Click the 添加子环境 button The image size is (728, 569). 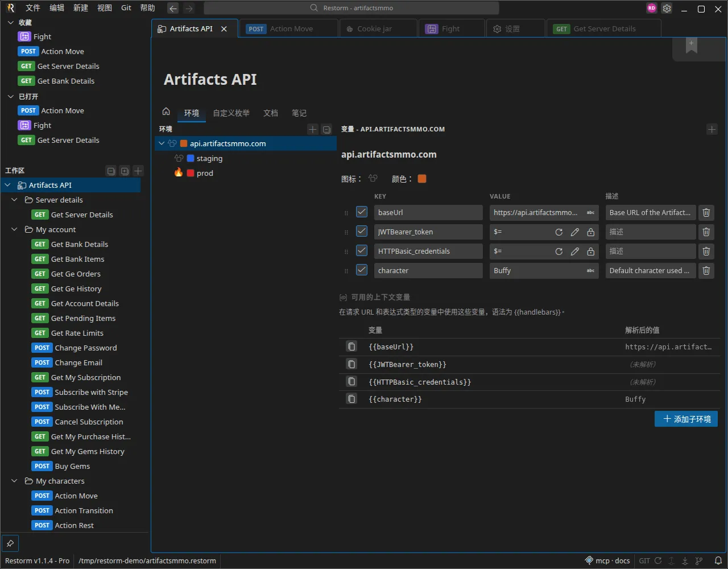pyautogui.click(x=686, y=419)
